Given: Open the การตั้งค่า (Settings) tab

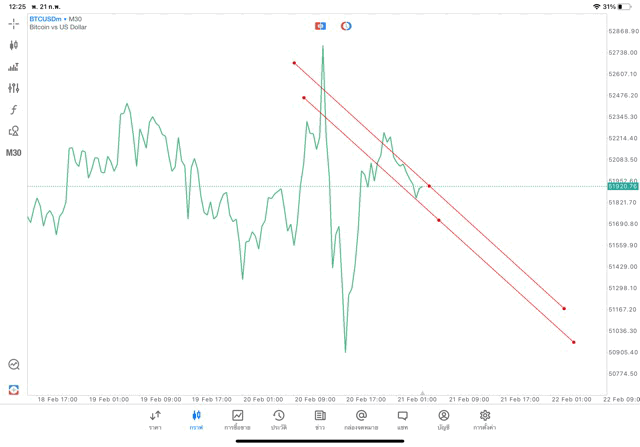Looking at the screenshot, I should (x=485, y=419).
